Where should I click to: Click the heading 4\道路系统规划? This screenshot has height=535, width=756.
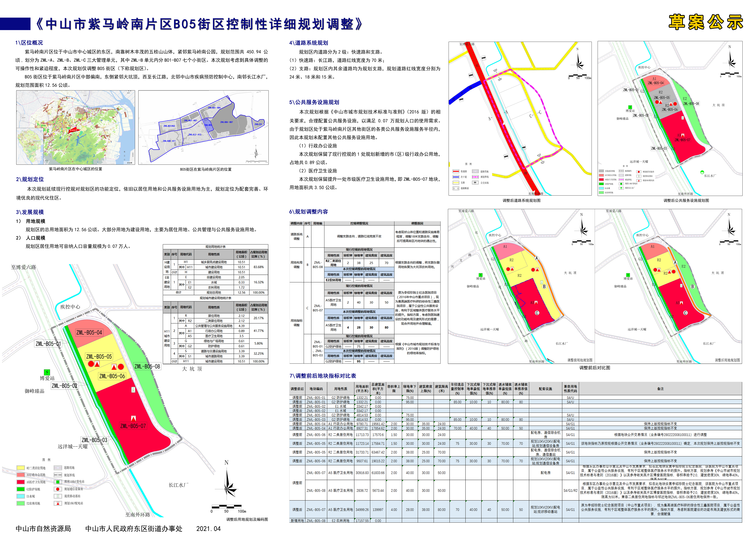(309, 43)
